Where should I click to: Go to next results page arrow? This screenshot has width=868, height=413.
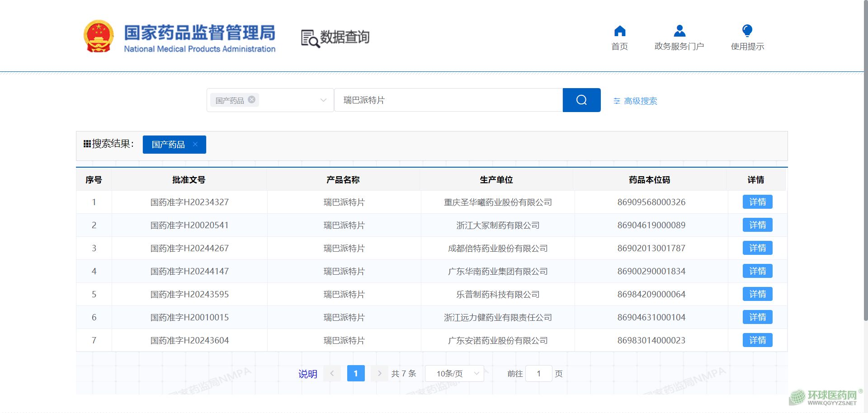coord(379,373)
